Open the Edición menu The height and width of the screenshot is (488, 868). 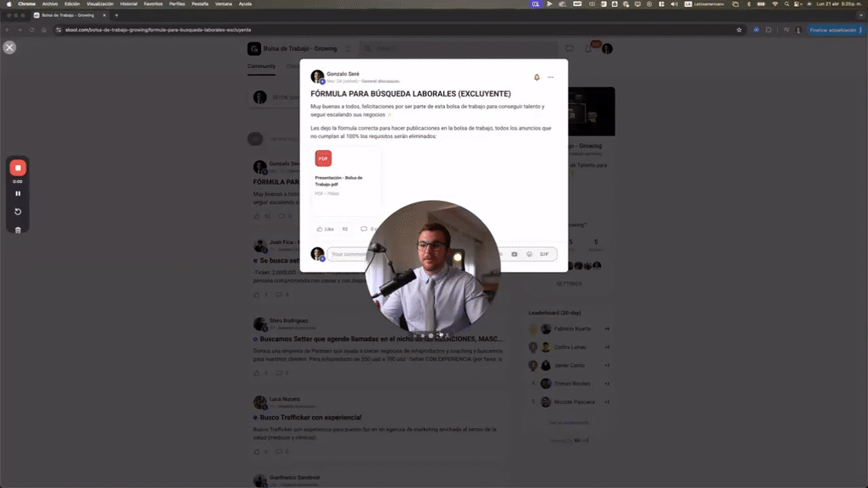point(72,4)
